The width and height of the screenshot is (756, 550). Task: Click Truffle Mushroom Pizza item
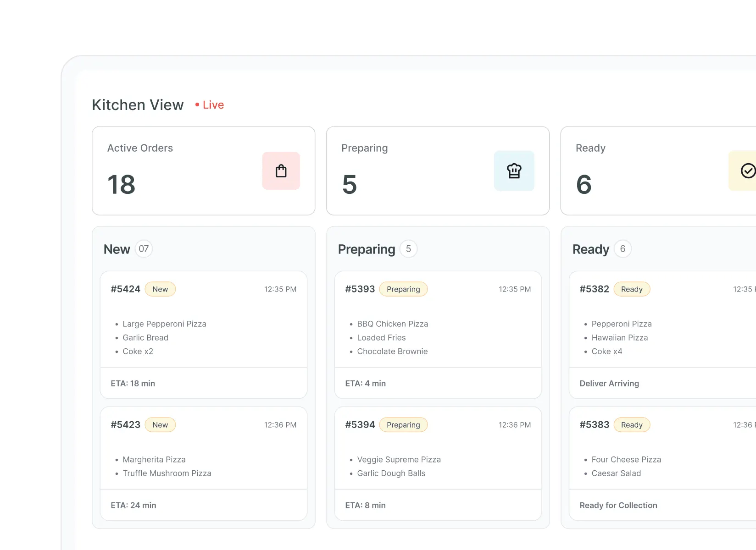[167, 473]
